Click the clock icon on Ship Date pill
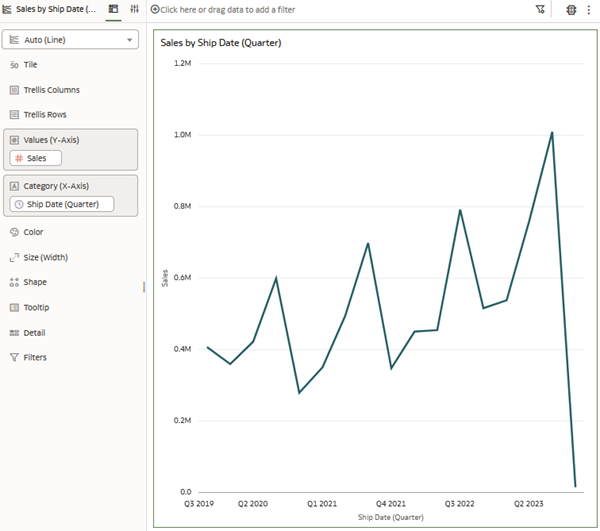The height and width of the screenshot is (531, 600). coord(19,204)
